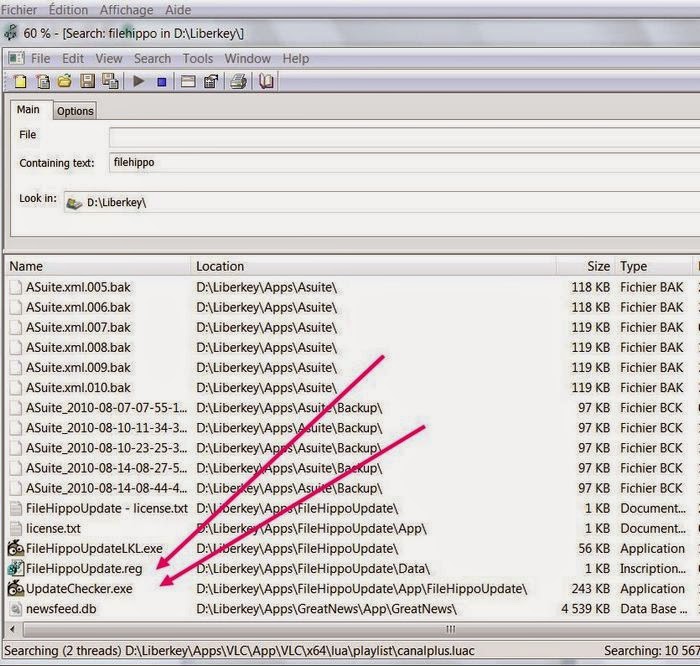The height and width of the screenshot is (666, 700).
Task: Click the single floppy Save icon
Action: (x=88, y=81)
